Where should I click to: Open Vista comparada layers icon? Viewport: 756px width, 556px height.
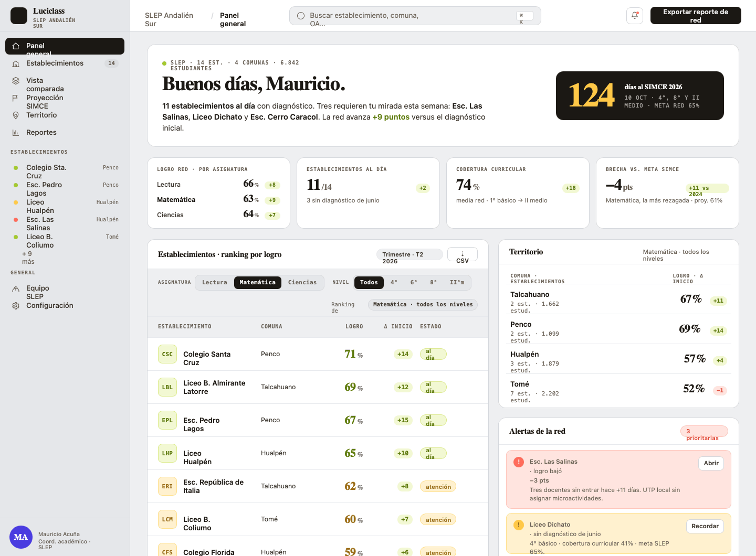(x=16, y=81)
